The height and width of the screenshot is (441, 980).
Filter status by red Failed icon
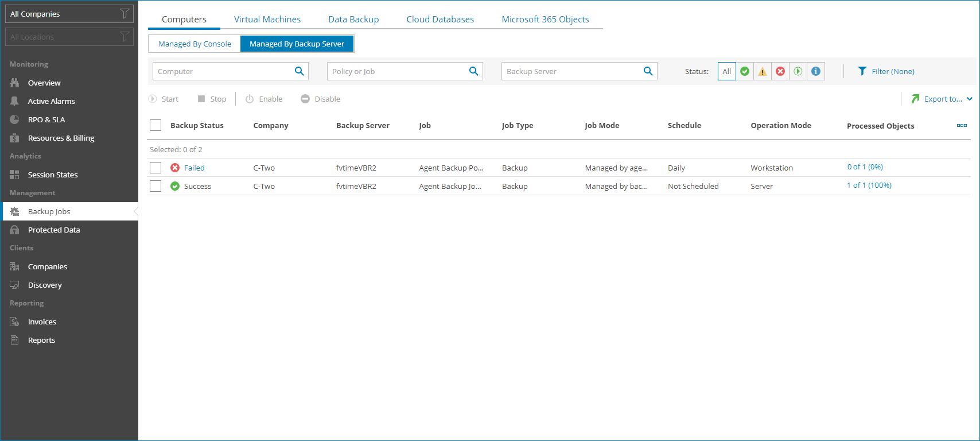pos(780,71)
